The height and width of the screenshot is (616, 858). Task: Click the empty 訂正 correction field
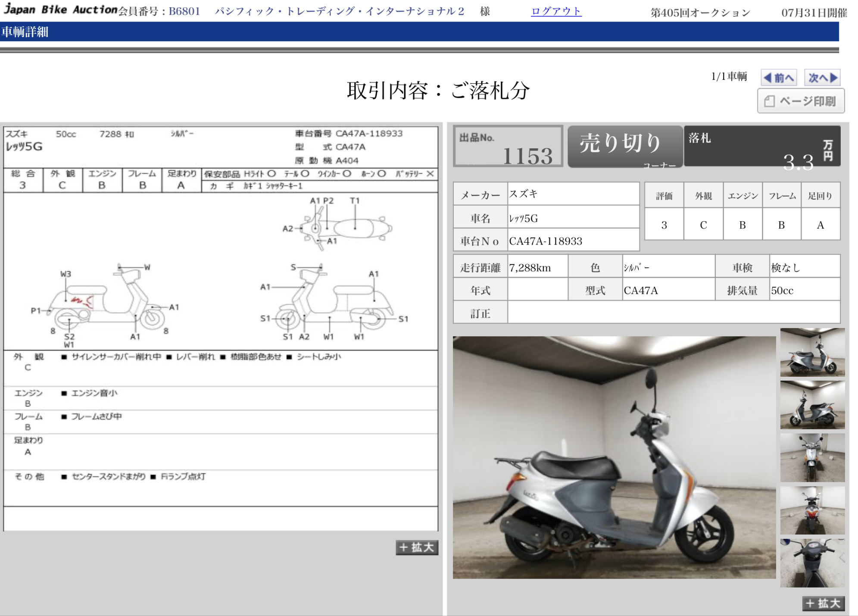tap(674, 312)
